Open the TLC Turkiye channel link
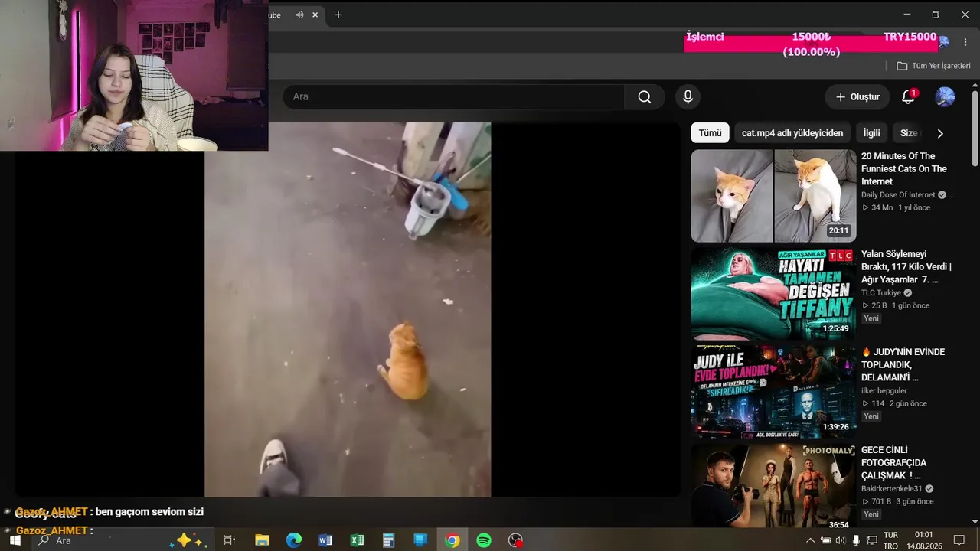Image resolution: width=980 pixels, height=551 pixels. [x=881, y=293]
